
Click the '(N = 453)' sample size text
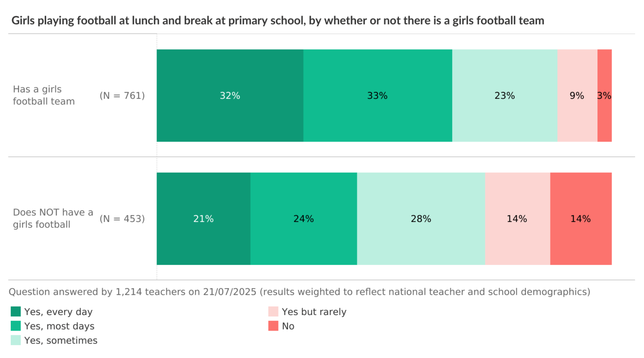point(122,218)
